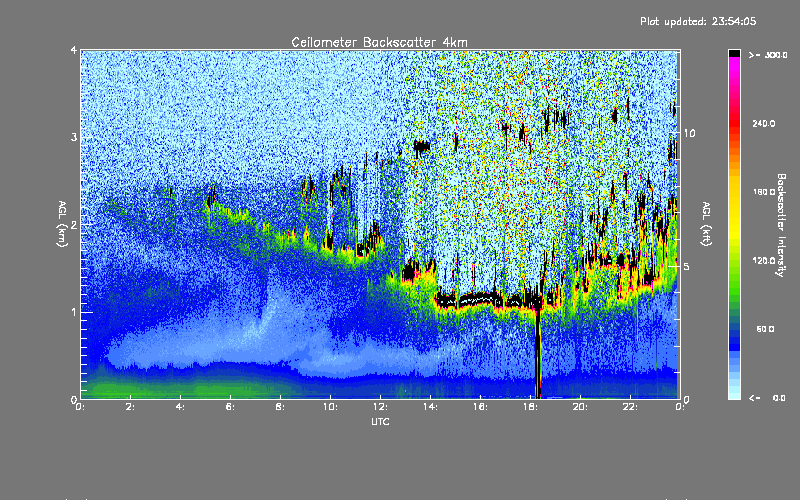Click the '4:' hour label on UTC axis
The height and width of the screenshot is (500, 800).
(181, 407)
